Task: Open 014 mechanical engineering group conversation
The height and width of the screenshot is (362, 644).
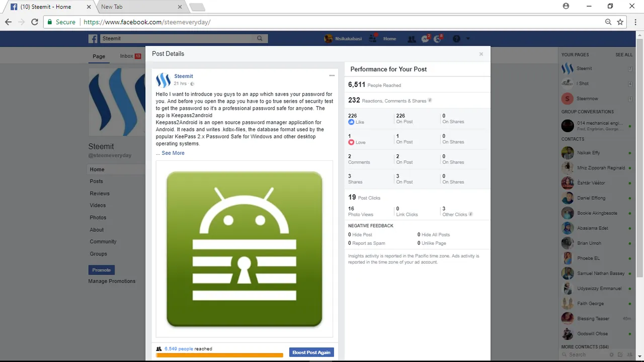Action: click(597, 126)
